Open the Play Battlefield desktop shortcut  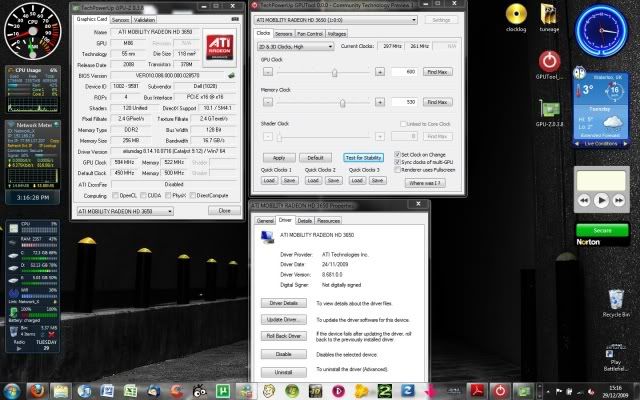pos(616,358)
